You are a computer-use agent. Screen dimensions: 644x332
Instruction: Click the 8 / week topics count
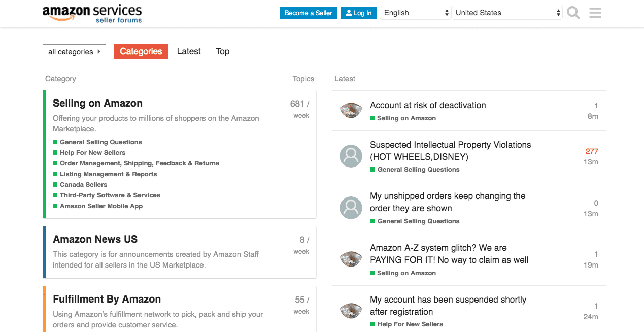coord(302,245)
